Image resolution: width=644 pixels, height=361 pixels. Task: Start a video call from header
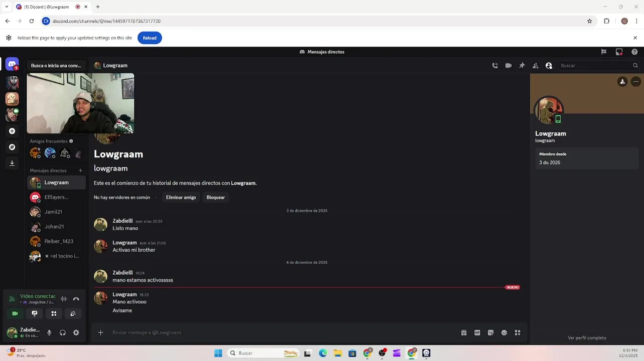[x=508, y=66]
